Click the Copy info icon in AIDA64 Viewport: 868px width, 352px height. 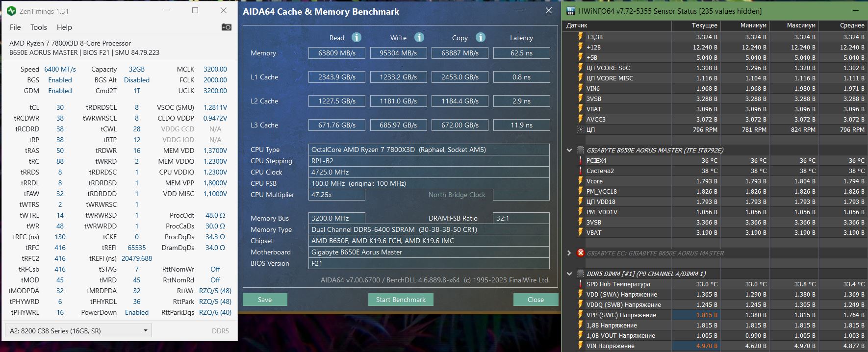coord(481,37)
